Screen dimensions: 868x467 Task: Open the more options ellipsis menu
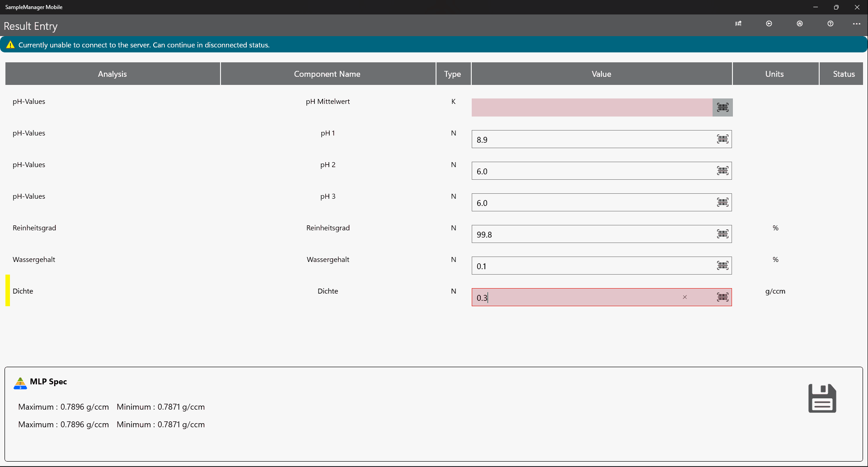point(857,23)
